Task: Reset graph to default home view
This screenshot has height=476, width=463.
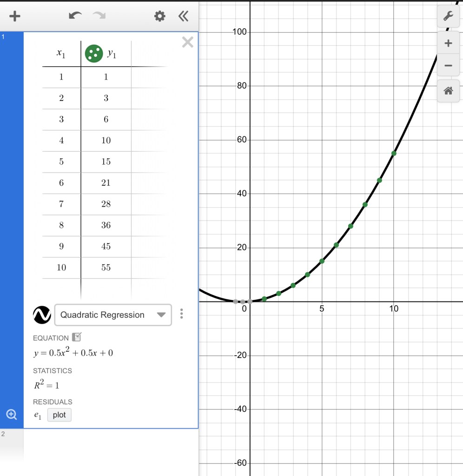Action: point(448,91)
